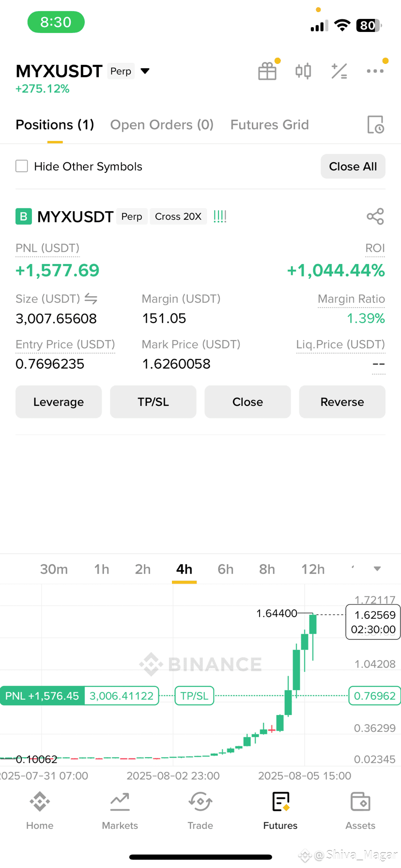401x868 pixels.
Task: Expand the MYXUSDT symbol selector arrow
Action: (145, 71)
